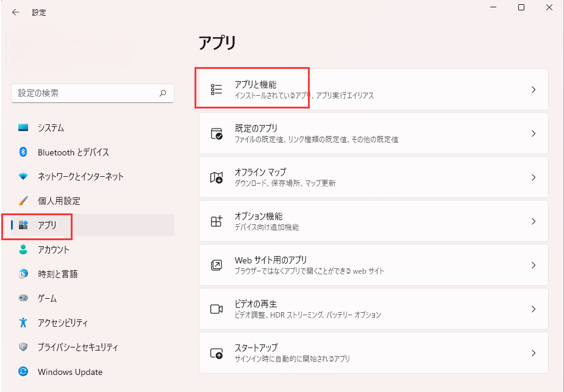Expand オプション機能 using its chevron
Image resolution: width=564 pixels, height=392 pixels.
534,221
